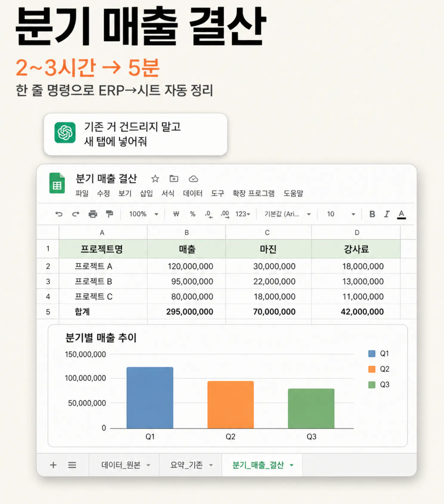Select column A header
Image resolution: width=444 pixels, height=504 pixels.
(103, 232)
